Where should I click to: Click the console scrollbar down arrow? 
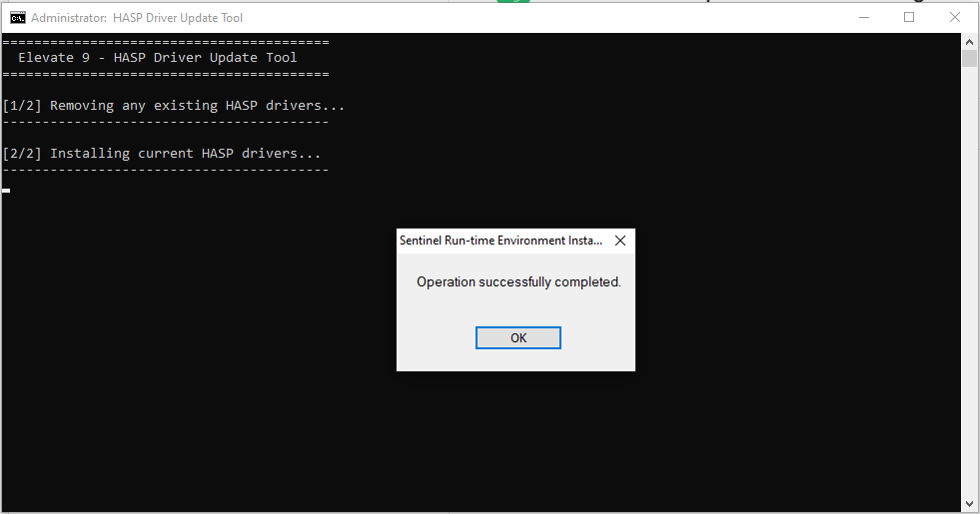(969, 503)
